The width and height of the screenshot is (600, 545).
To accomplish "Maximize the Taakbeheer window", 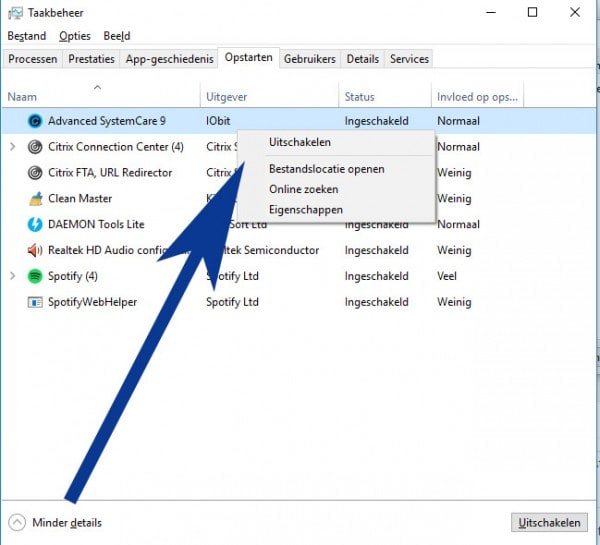I will tap(532, 13).
